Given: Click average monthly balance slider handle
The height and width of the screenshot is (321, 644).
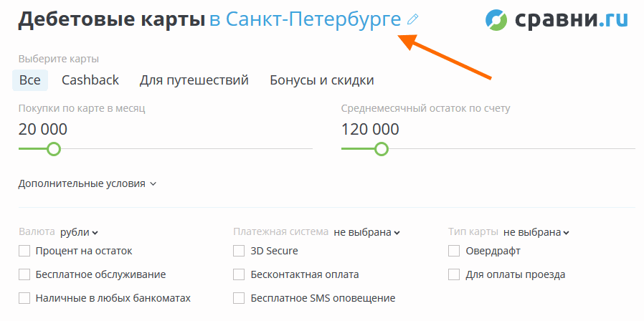Looking at the screenshot, I should pyautogui.click(x=382, y=149).
